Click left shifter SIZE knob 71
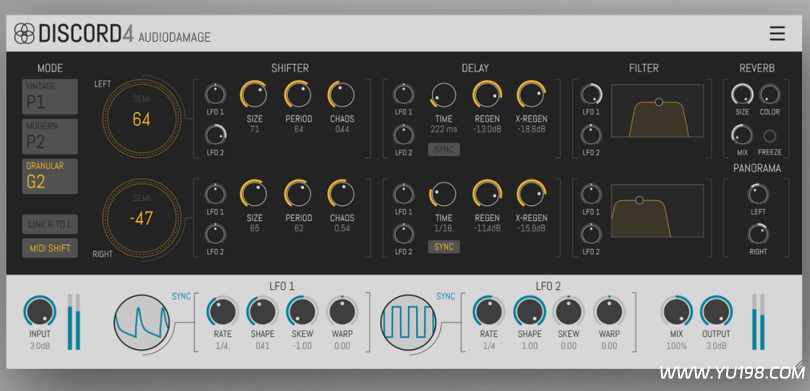Screen dimensions: 810x391 tap(254, 95)
